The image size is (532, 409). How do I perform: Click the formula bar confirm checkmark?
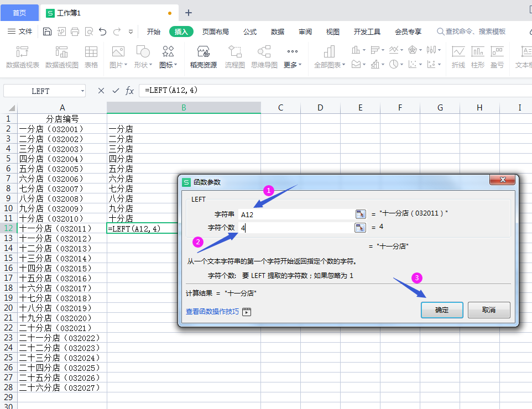coord(116,91)
